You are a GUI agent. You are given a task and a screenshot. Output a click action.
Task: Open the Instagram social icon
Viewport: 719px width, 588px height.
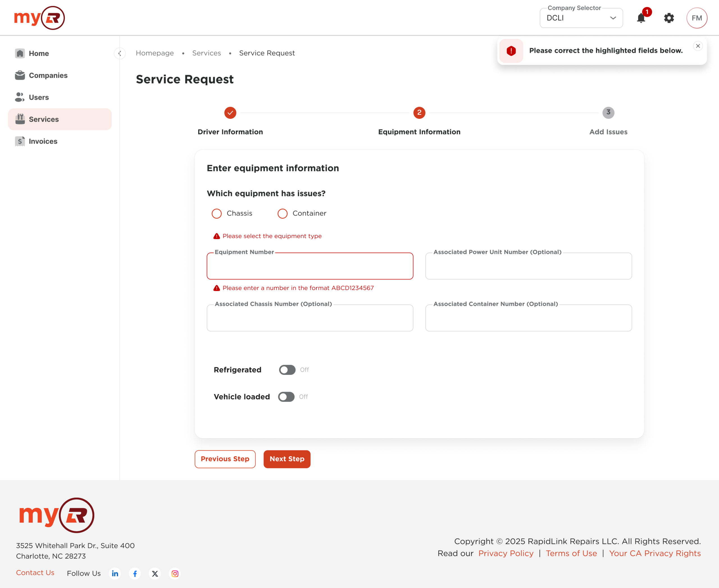coord(175,573)
